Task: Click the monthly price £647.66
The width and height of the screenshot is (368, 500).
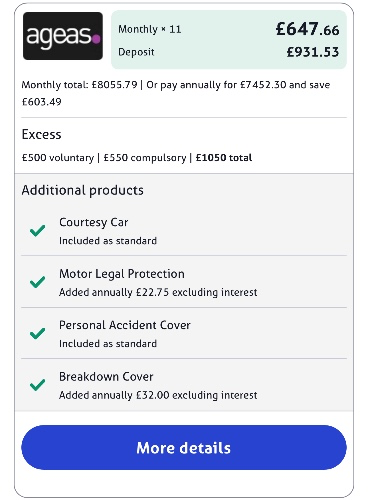Action: [x=307, y=29]
